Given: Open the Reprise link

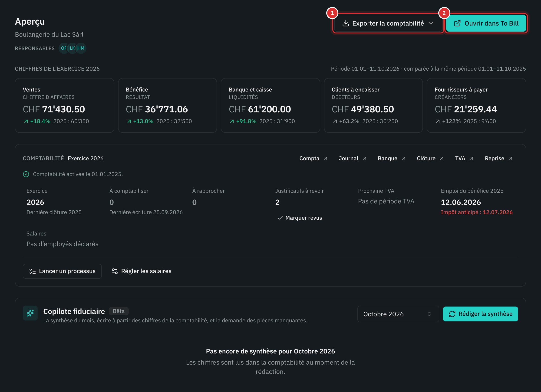Looking at the screenshot, I should click(x=498, y=158).
